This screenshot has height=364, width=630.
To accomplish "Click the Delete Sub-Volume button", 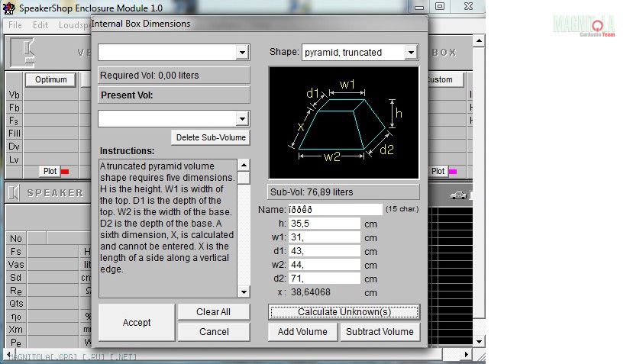I will coord(211,137).
